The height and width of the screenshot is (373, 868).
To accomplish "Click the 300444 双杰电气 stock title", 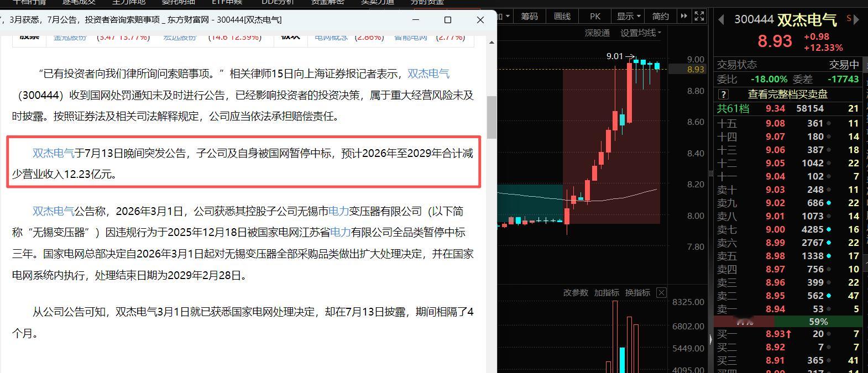I will pos(786,20).
